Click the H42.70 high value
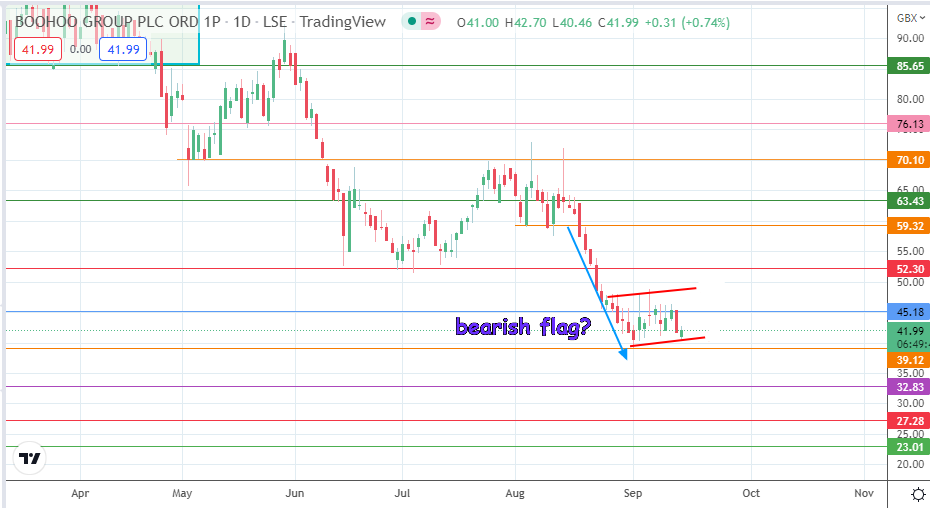930x508 pixels. click(x=525, y=23)
